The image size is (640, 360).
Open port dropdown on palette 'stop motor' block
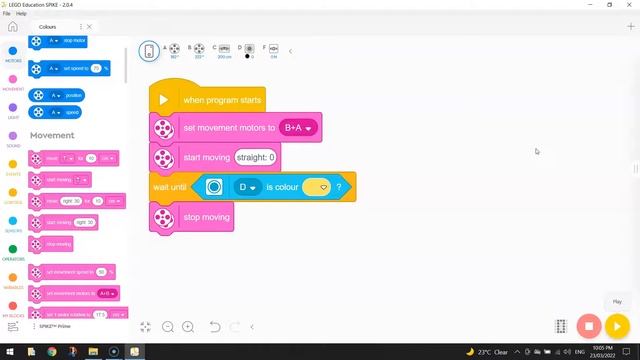(54, 41)
